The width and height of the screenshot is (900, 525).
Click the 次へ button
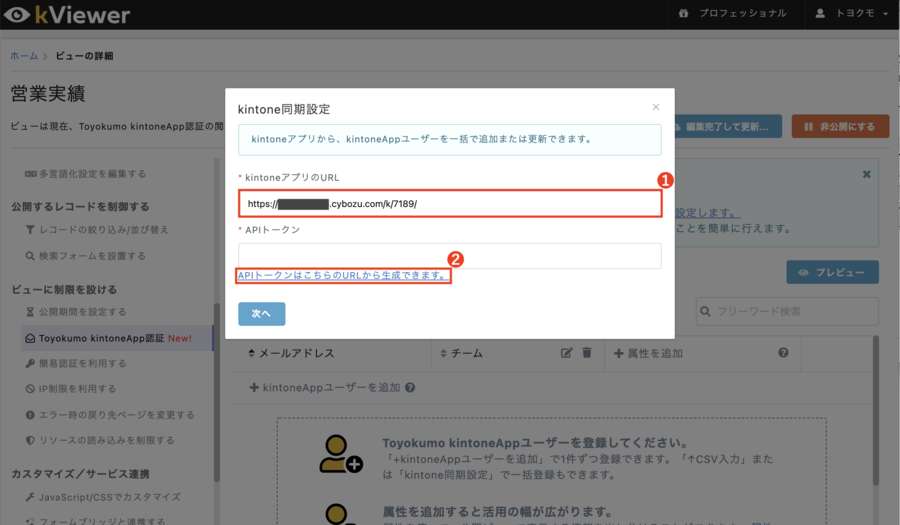click(262, 314)
